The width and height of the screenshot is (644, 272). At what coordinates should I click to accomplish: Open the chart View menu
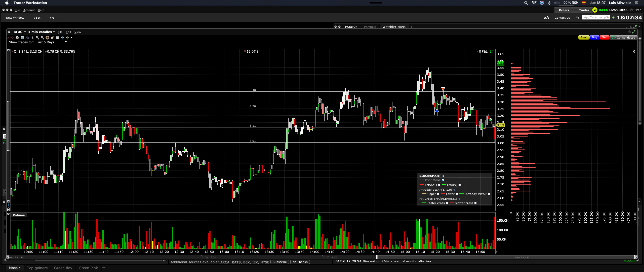[x=78, y=32]
